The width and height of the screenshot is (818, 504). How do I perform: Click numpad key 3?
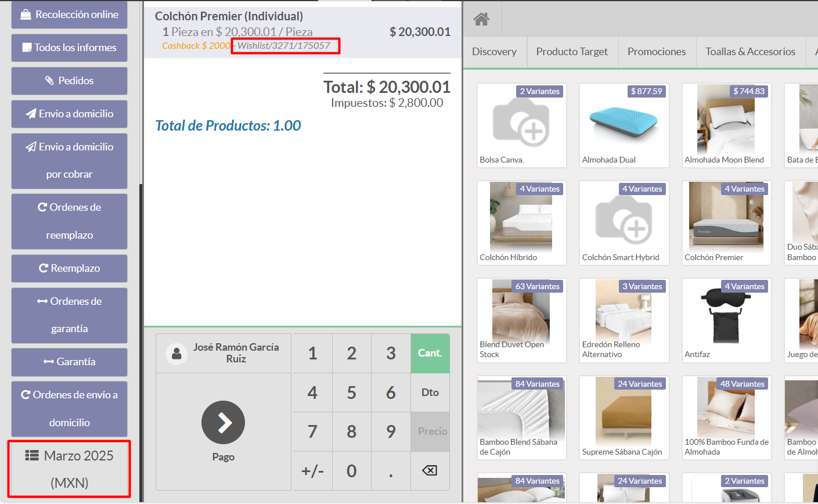(391, 353)
